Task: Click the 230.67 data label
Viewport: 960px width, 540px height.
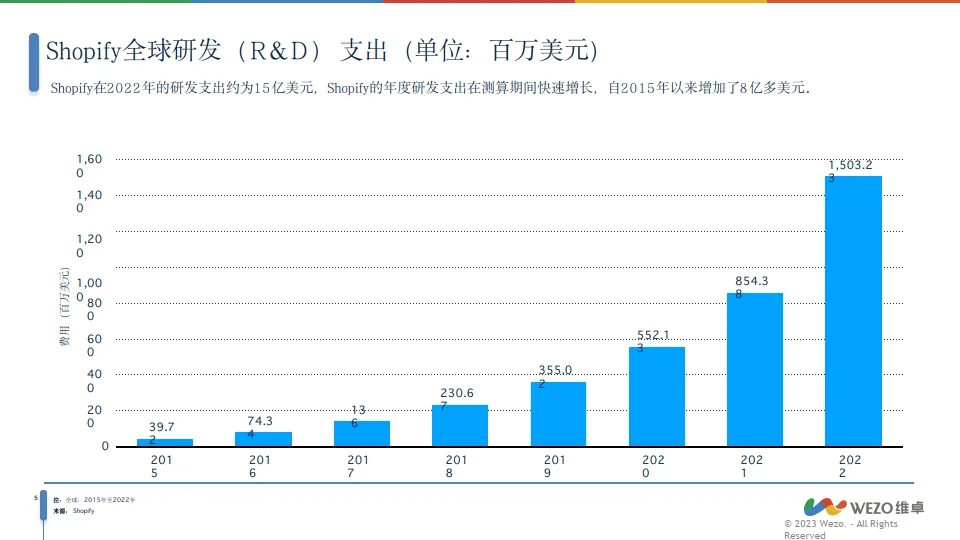Action: [457, 399]
